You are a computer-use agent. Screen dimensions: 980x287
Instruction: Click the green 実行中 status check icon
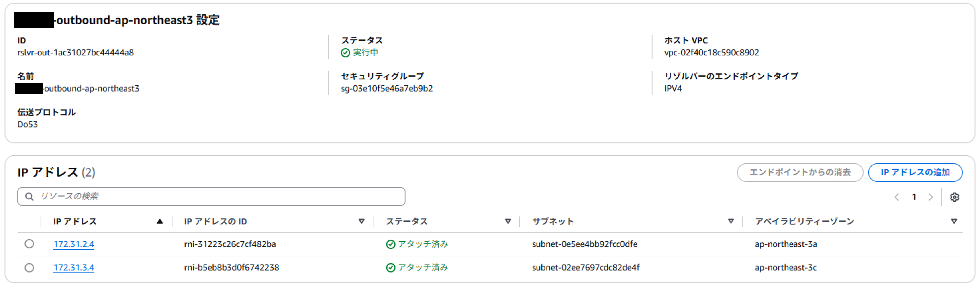(x=345, y=53)
